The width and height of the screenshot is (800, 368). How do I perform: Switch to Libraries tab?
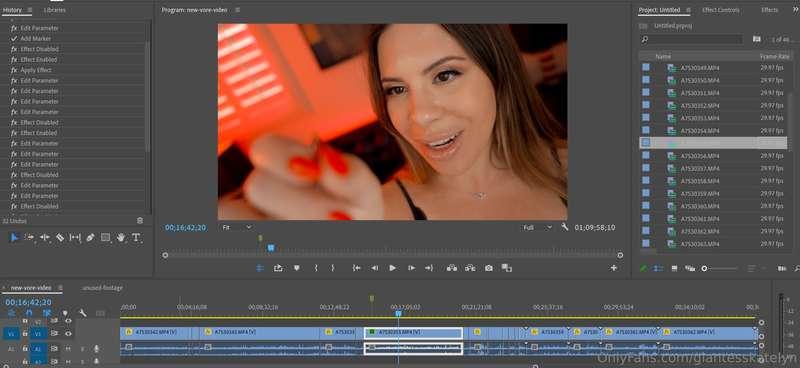point(54,10)
